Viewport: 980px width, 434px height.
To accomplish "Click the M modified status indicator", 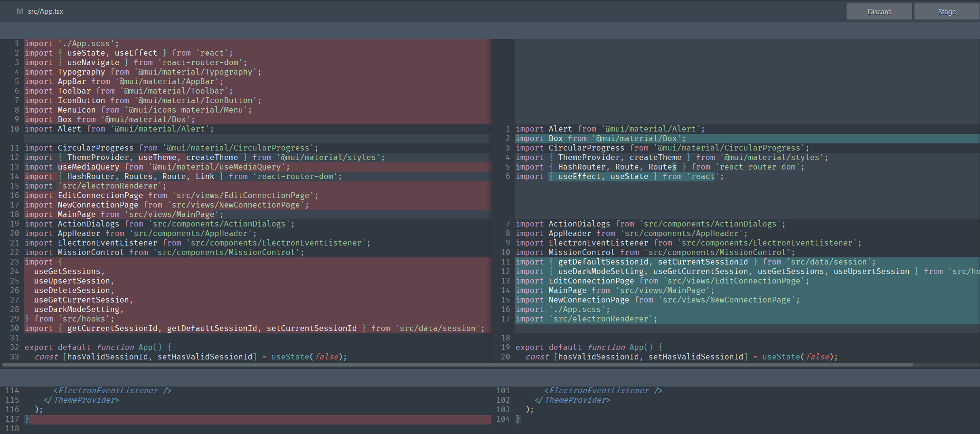I will [x=19, y=11].
